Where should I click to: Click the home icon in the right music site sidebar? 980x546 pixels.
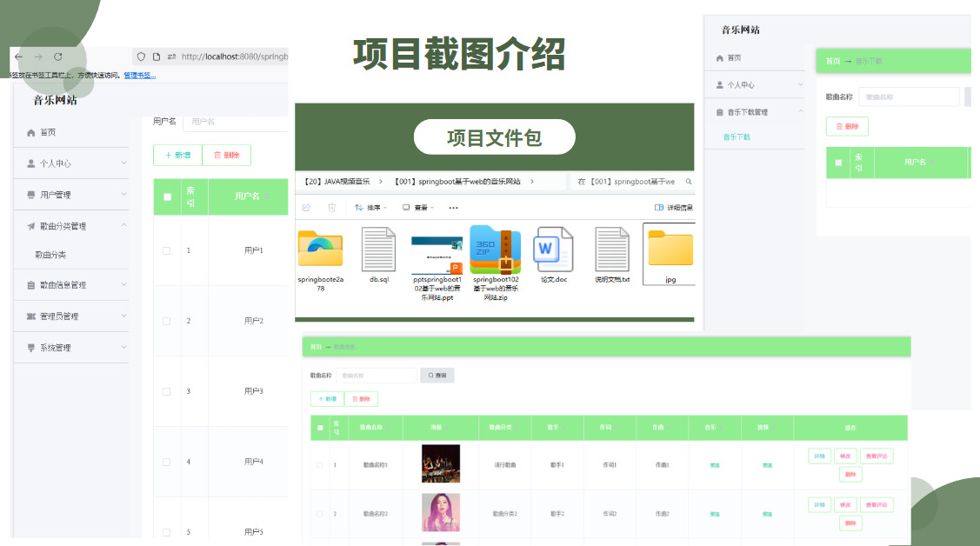[719, 58]
